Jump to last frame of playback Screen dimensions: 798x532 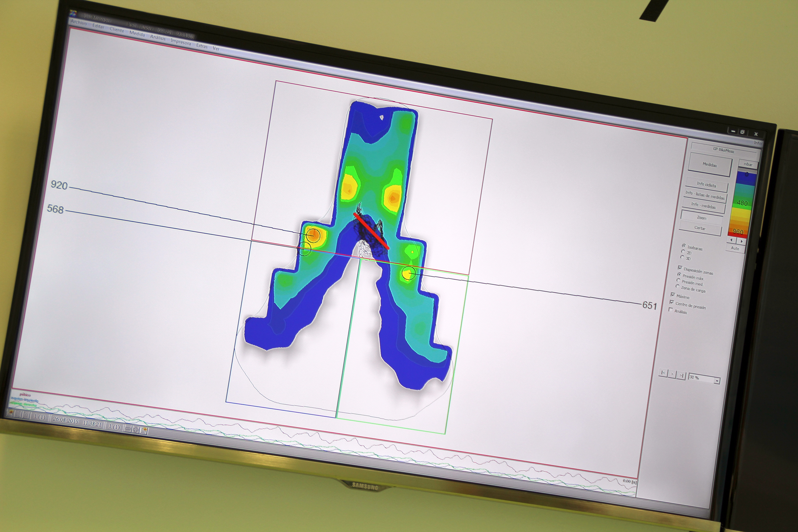pyautogui.click(x=681, y=376)
